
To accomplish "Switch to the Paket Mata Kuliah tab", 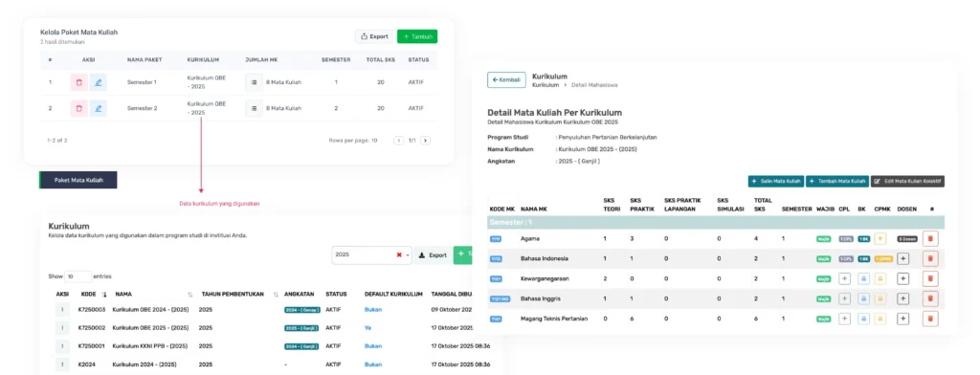I will click(x=78, y=180).
